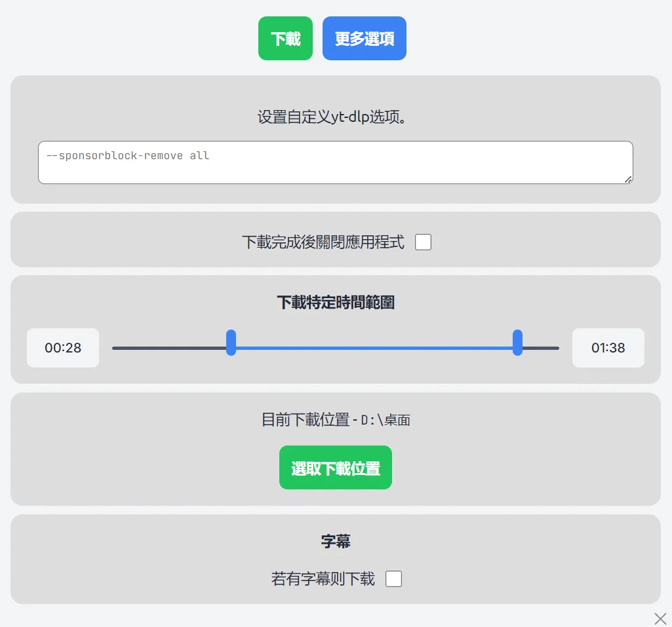Click the gray slider track before the left handle

pyautogui.click(x=169, y=348)
